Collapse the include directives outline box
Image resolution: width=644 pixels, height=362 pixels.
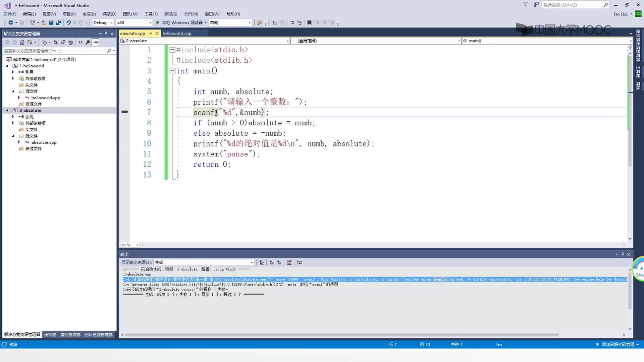point(172,50)
